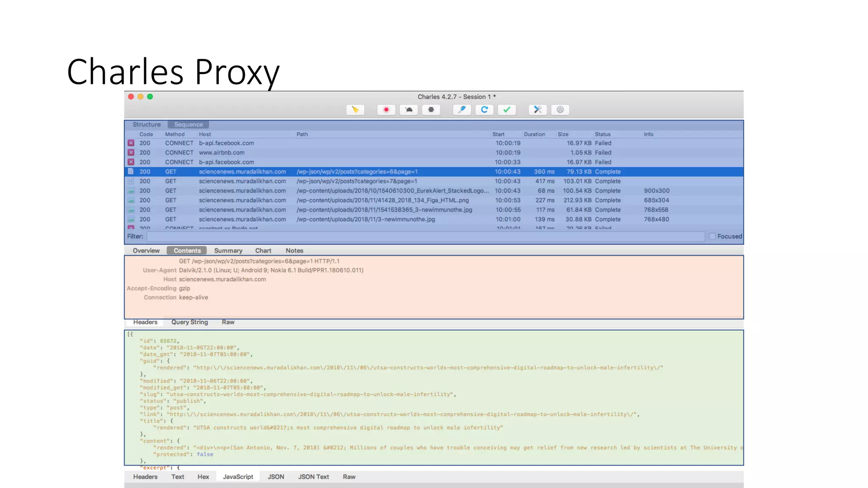Sort by the Duration column header
Screen dimensions: 868x488
tap(534, 134)
